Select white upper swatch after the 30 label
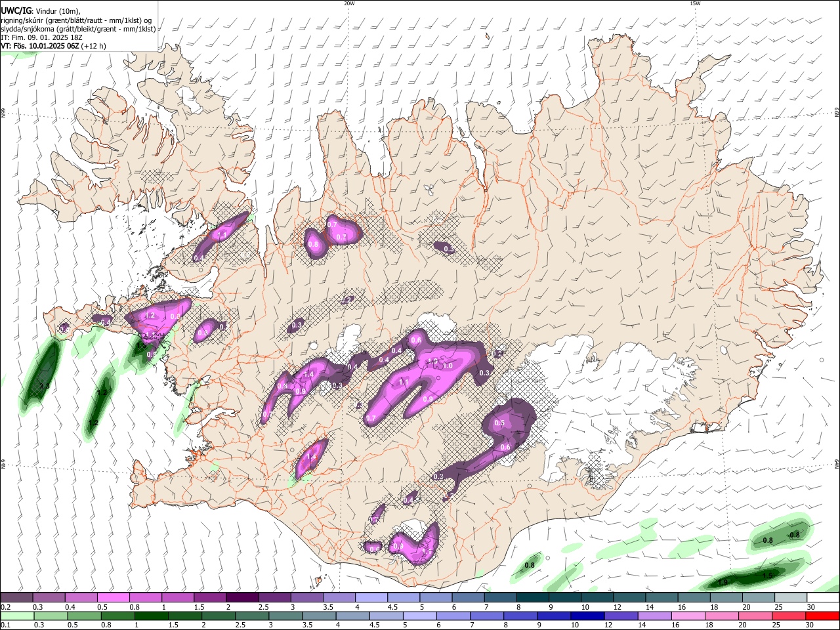Viewport: 840px width, 630px height. pos(823,597)
